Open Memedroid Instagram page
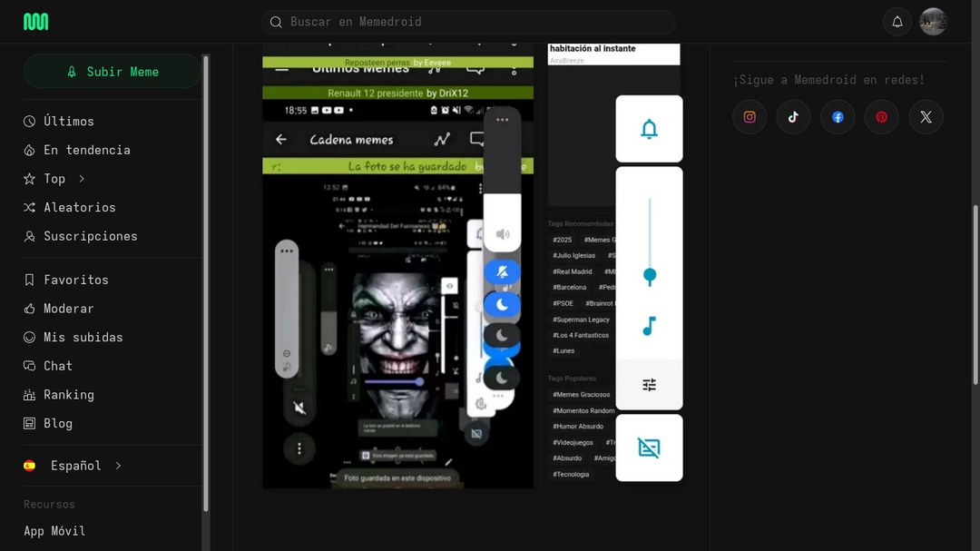Viewport: 980px width, 551px height. [750, 117]
